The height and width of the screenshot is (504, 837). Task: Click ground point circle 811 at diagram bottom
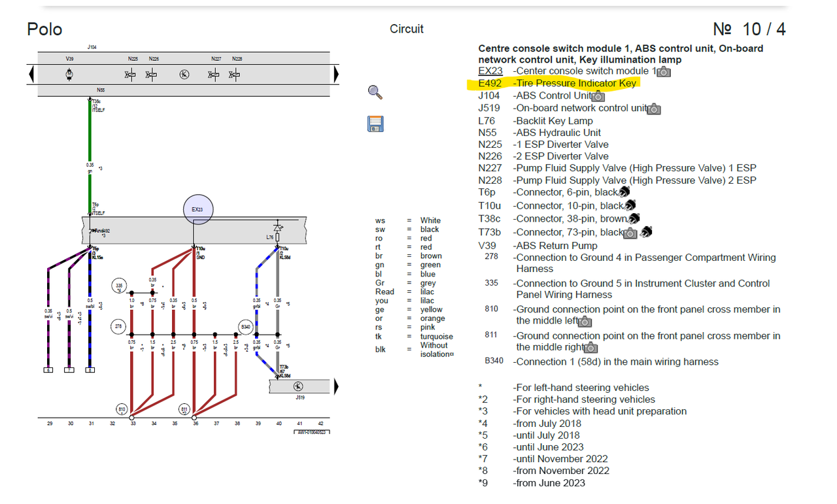point(184,410)
